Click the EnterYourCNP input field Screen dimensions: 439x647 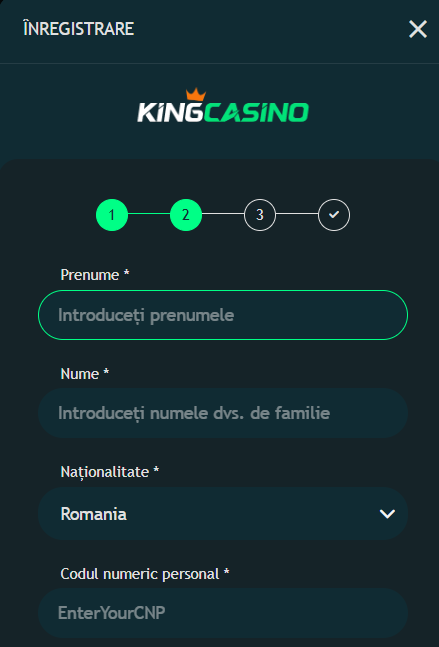click(x=223, y=613)
